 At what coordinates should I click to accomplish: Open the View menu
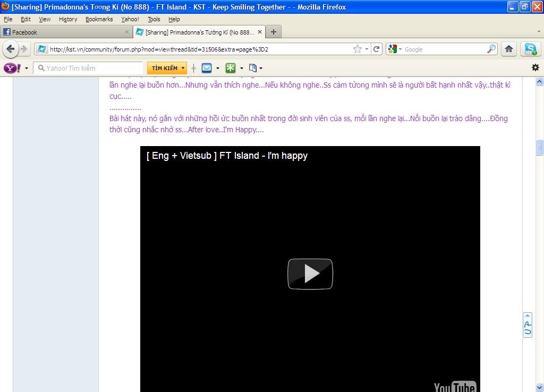click(x=45, y=19)
